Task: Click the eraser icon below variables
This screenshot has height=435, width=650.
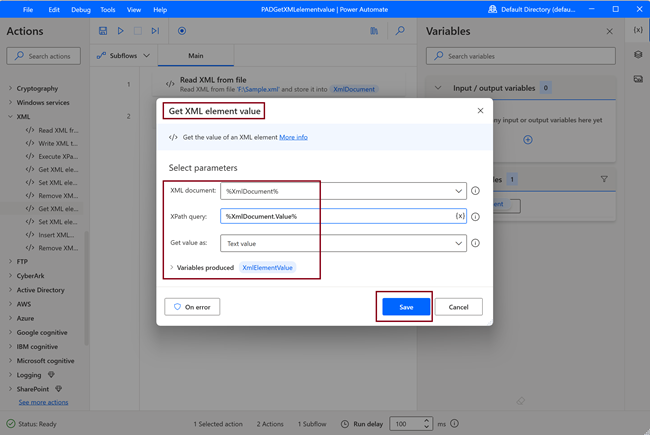Action: click(x=521, y=401)
